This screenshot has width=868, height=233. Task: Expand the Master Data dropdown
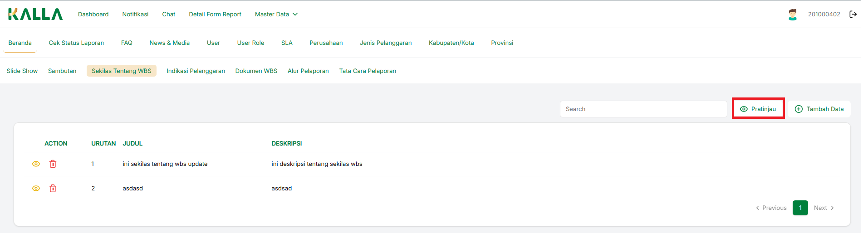(x=276, y=15)
